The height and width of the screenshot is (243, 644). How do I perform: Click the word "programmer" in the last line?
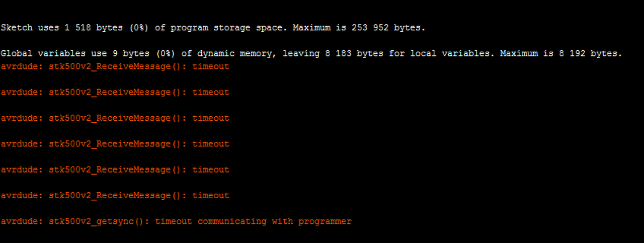tap(325, 221)
